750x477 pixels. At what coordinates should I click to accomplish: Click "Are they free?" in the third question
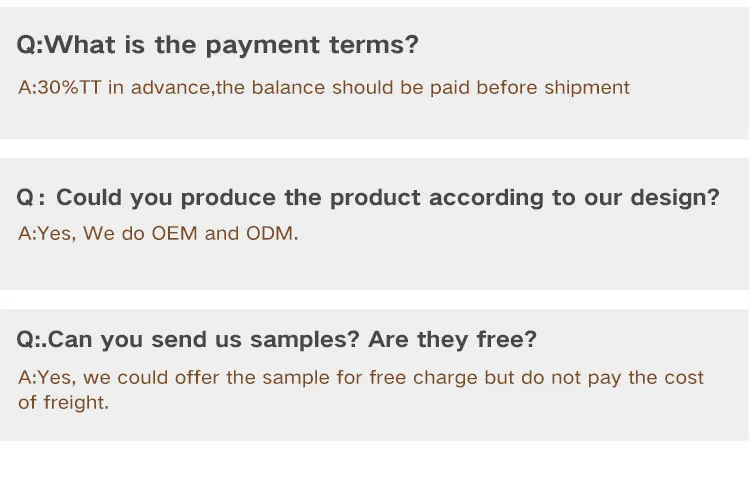452,340
